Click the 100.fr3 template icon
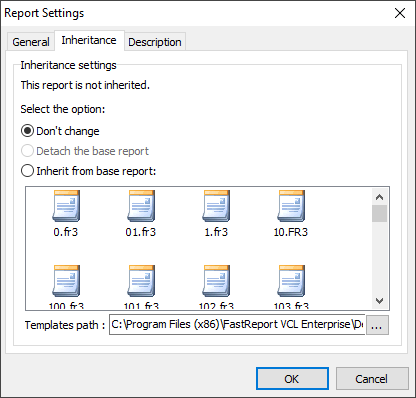The height and width of the screenshot is (398, 416). click(x=66, y=281)
